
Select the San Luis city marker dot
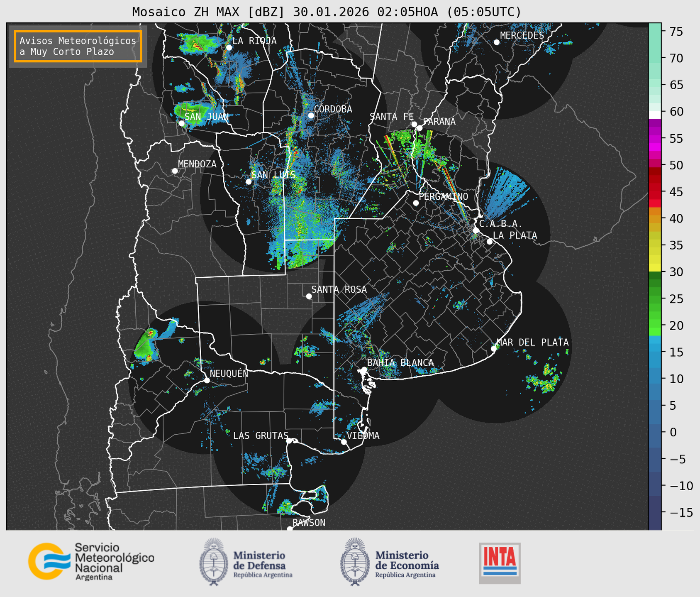point(249,182)
